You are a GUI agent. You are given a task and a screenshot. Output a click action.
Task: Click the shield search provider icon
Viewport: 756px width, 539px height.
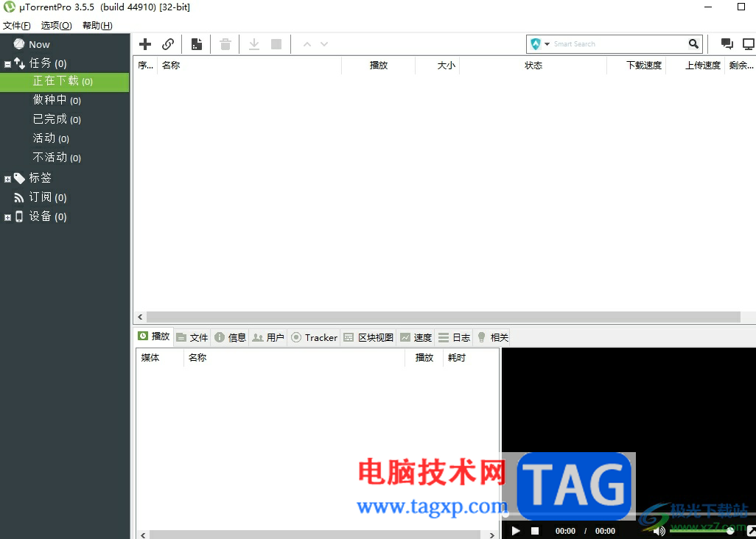[536, 44]
